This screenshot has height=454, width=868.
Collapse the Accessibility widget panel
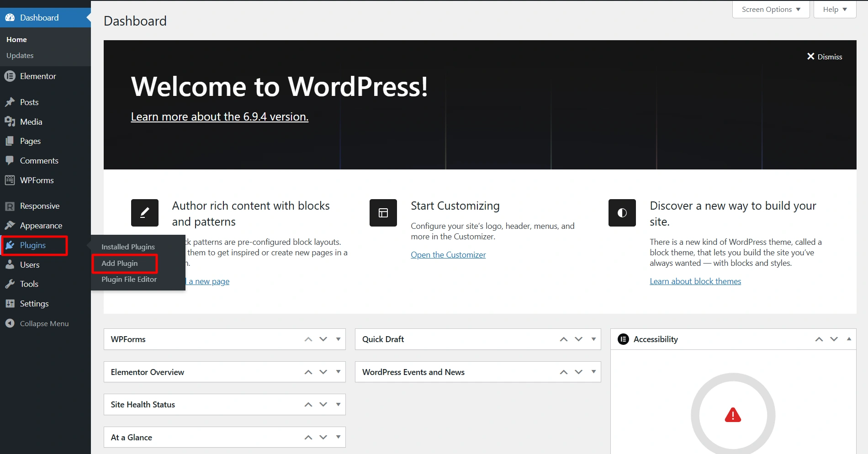coord(849,339)
